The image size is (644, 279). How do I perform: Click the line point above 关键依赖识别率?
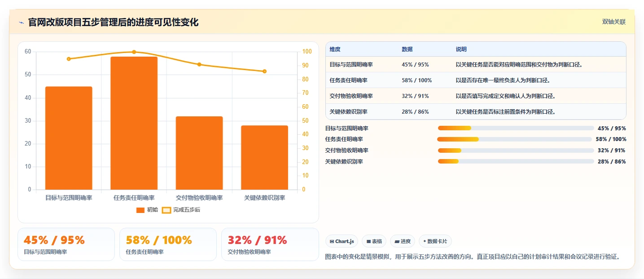tap(264, 71)
